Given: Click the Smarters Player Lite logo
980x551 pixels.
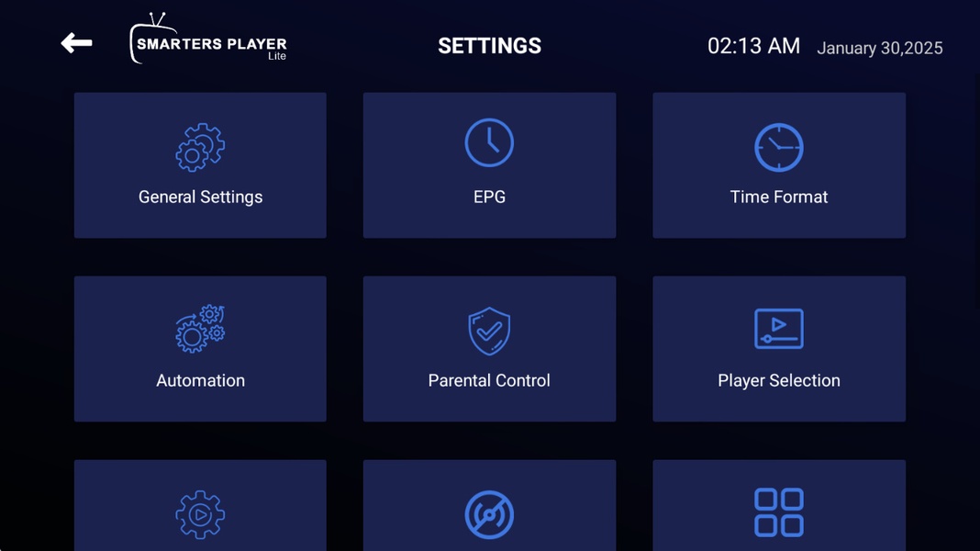Looking at the screenshot, I should click(208, 39).
